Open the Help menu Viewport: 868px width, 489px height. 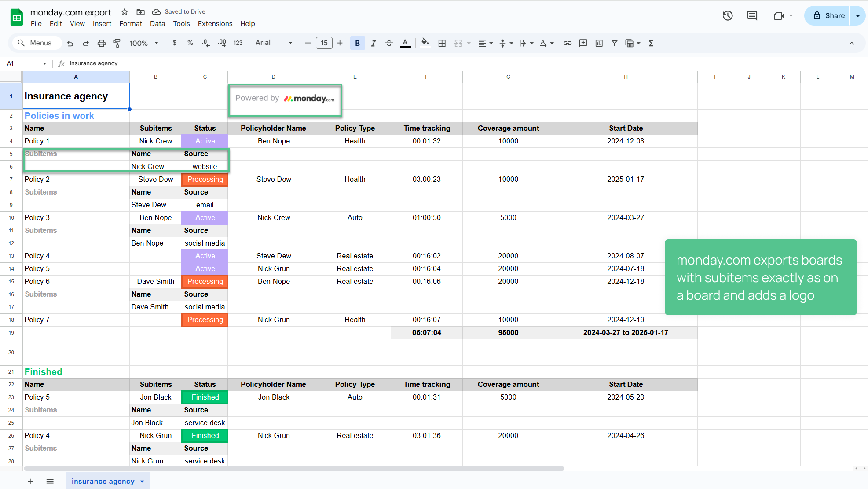coord(248,24)
